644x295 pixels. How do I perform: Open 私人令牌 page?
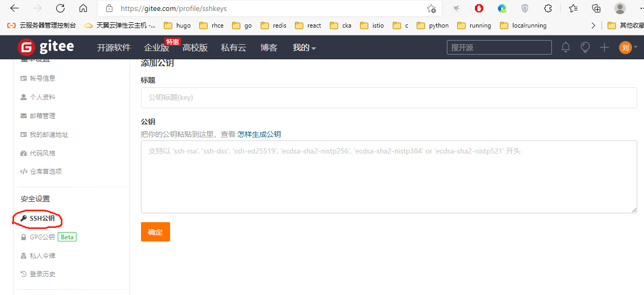(x=37, y=256)
